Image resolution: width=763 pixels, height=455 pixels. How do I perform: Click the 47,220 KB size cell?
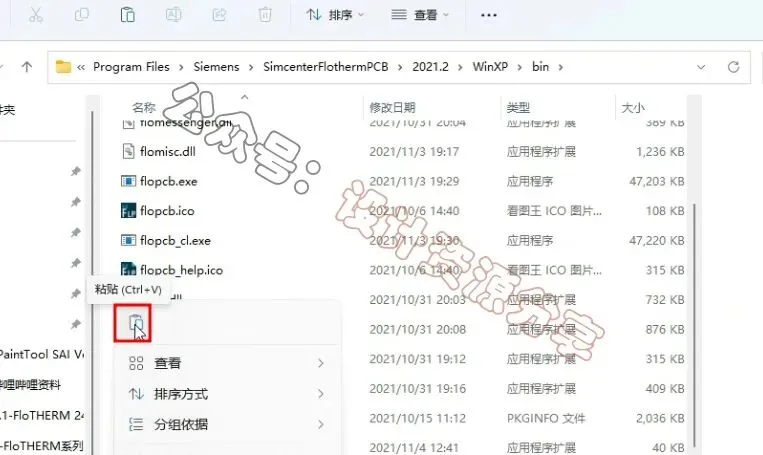(x=656, y=240)
